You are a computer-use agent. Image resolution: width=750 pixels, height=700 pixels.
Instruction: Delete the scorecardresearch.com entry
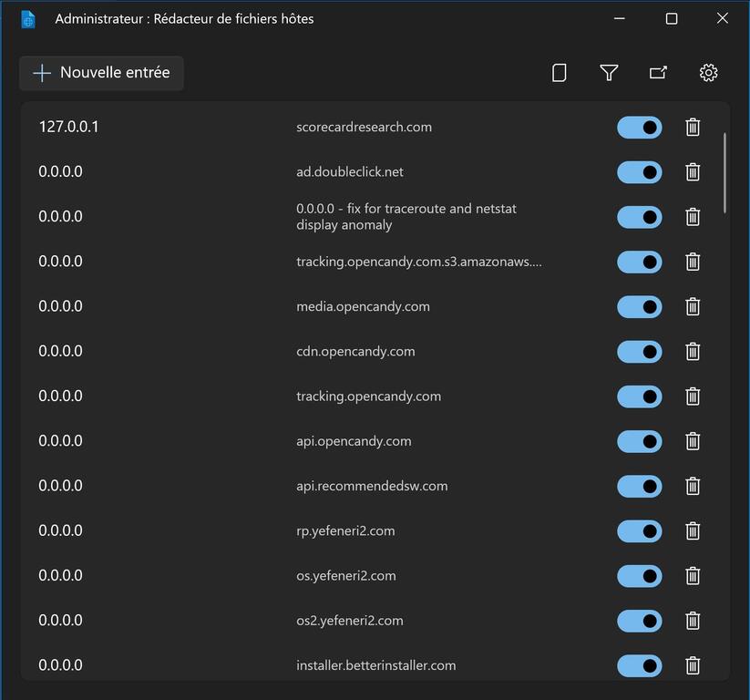click(x=693, y=128)
